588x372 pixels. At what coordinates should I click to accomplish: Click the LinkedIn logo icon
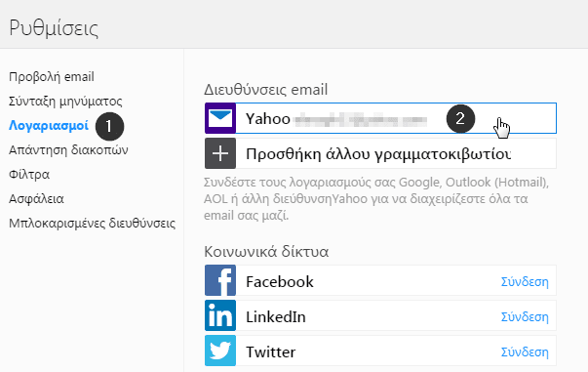tap(220, 315)
